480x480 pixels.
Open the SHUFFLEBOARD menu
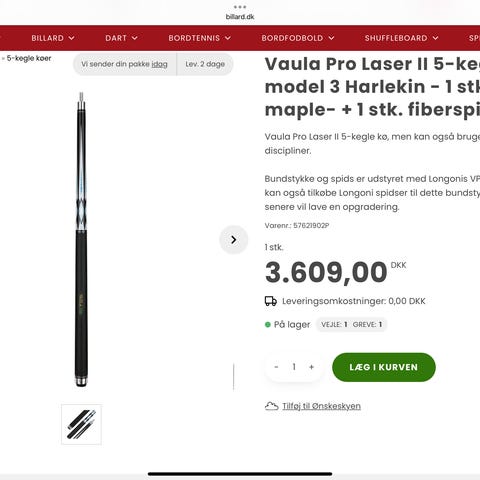point(401,38)
